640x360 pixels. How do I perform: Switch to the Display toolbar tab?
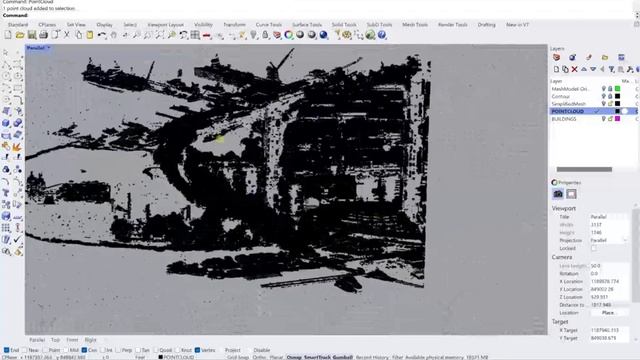(104, 25)
